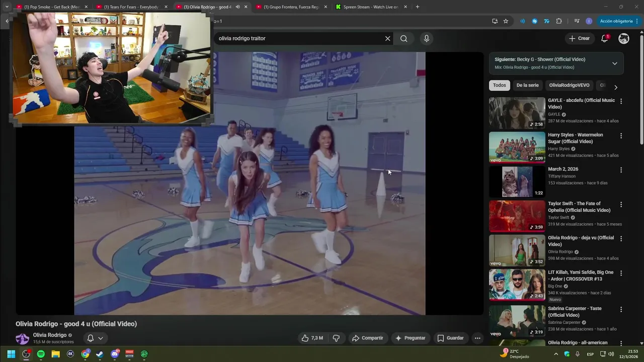Click the install app icon in address bar
This screenshot has width=644, height=362.
pos(495,21)
